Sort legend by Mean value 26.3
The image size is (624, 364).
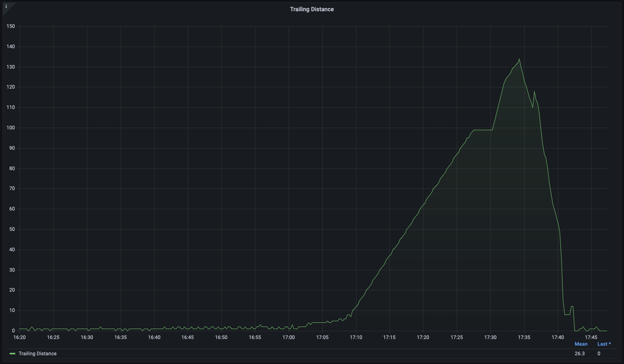coord(581,344)
